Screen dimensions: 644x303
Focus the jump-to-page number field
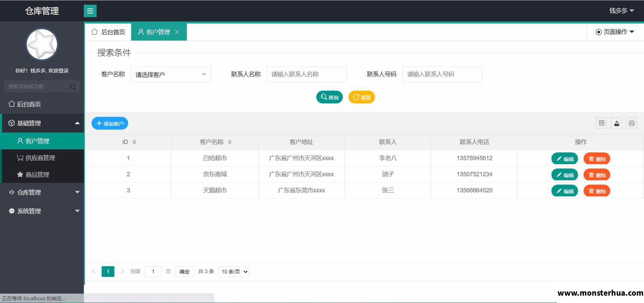(x=153, y=271)
